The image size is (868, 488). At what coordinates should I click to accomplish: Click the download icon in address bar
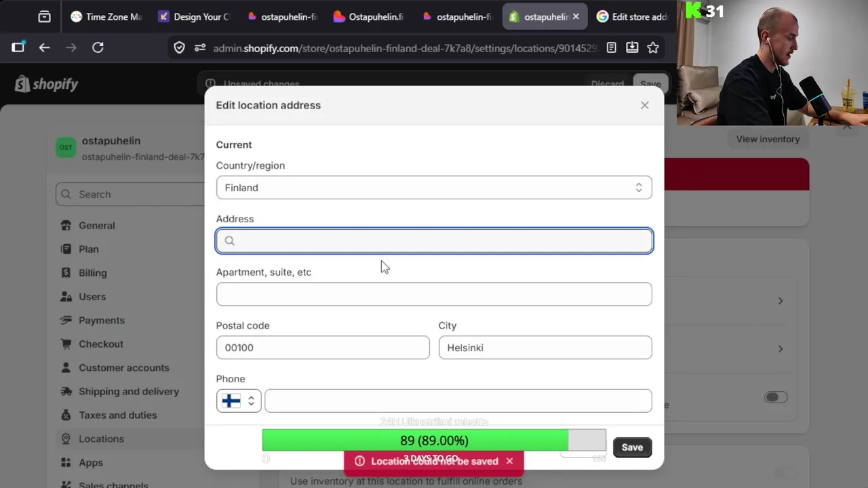pos(632,47)
